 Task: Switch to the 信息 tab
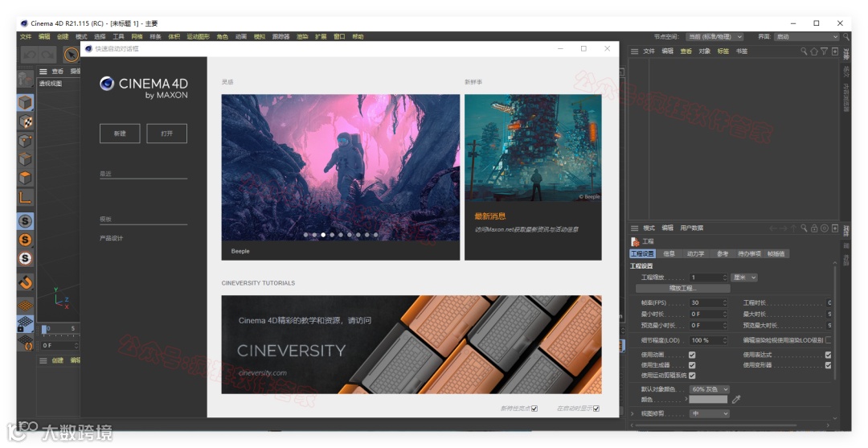pyautogui.click(x=669, y=253)
